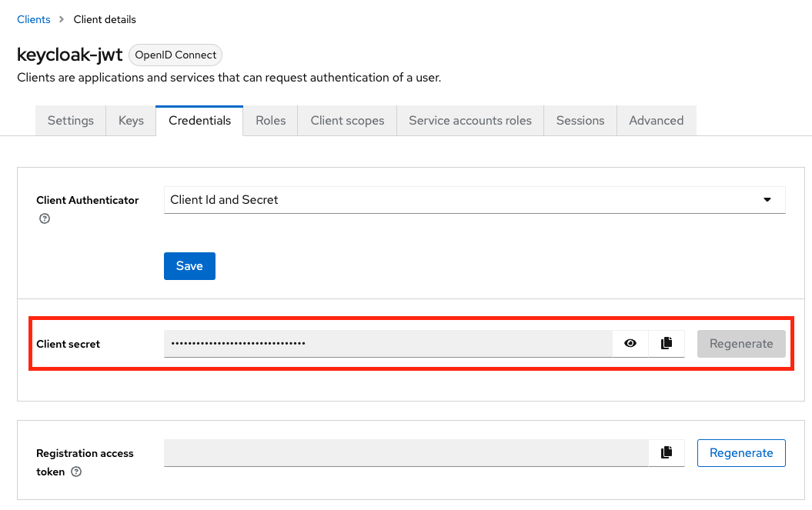Open Client Authenticator help icon
The width and height of the screenshot is (812, 510).
pyautogui.click(x=45, y=218)
